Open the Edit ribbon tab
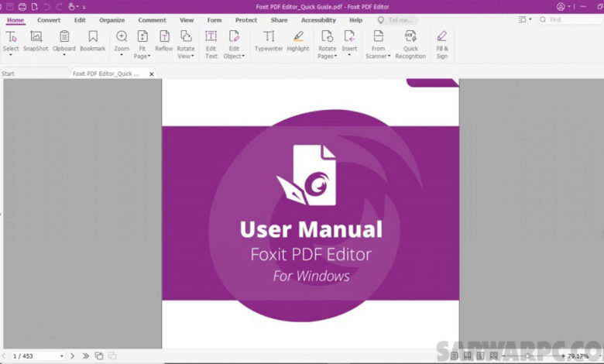 (x=80, y=20)
